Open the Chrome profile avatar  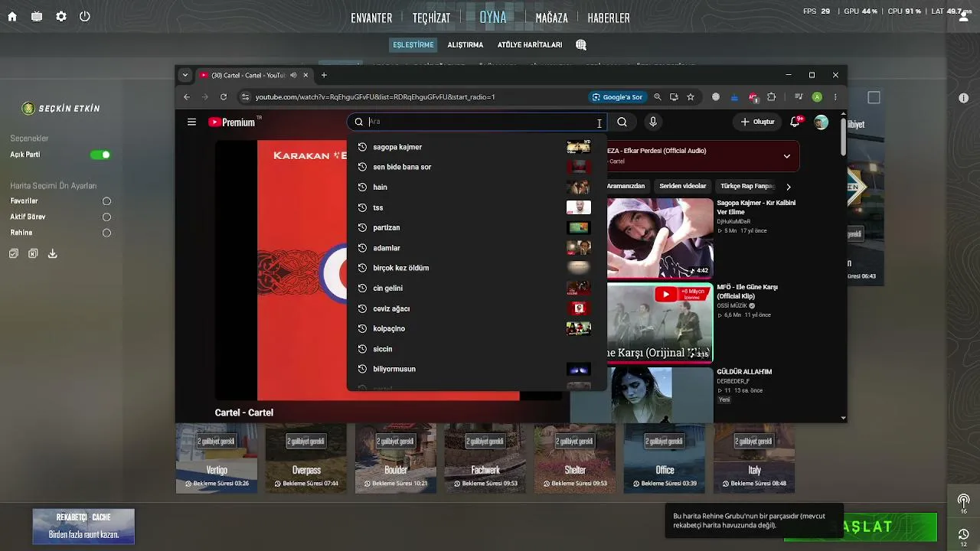tap(817, 97)
